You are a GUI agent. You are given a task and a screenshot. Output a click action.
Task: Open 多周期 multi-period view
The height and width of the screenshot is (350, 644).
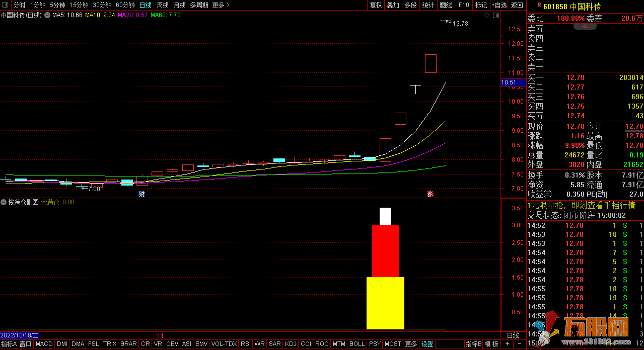pos(199,5)
